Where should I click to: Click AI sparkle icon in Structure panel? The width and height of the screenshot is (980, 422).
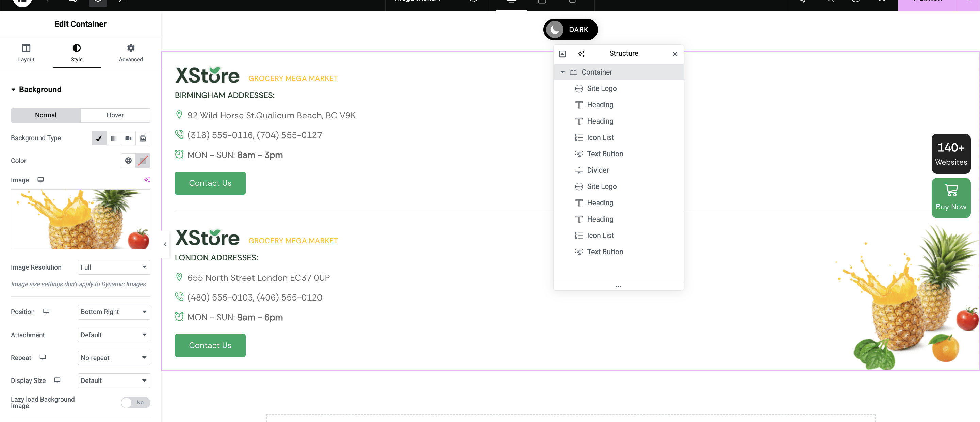point(581,54)
